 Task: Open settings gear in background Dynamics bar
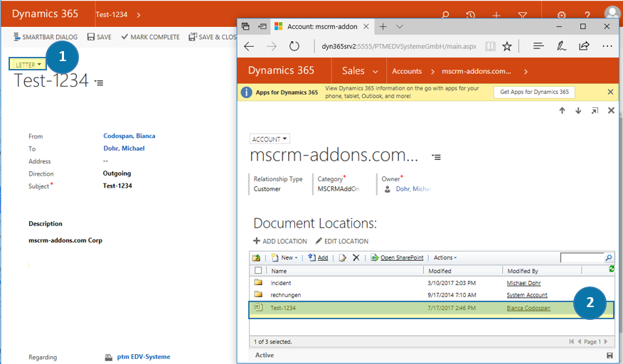(x=561, y=15)
